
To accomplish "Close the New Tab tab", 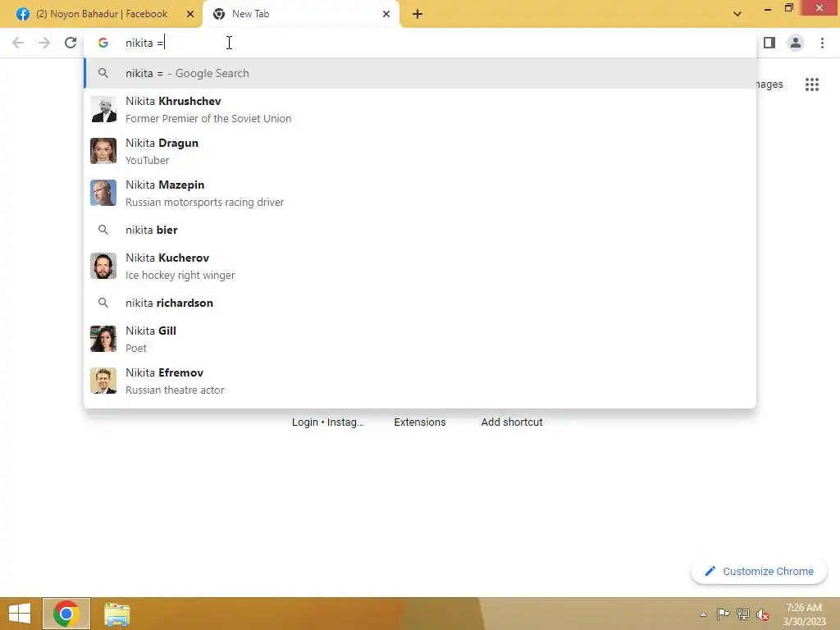I will click(386, 14).
